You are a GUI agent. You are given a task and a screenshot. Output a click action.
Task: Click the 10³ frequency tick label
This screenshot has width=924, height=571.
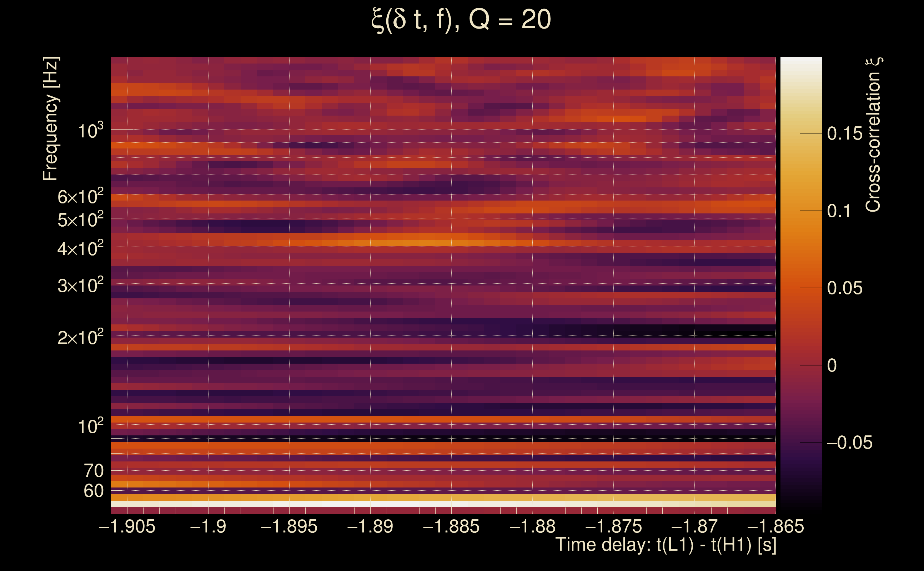coord(90,131)
